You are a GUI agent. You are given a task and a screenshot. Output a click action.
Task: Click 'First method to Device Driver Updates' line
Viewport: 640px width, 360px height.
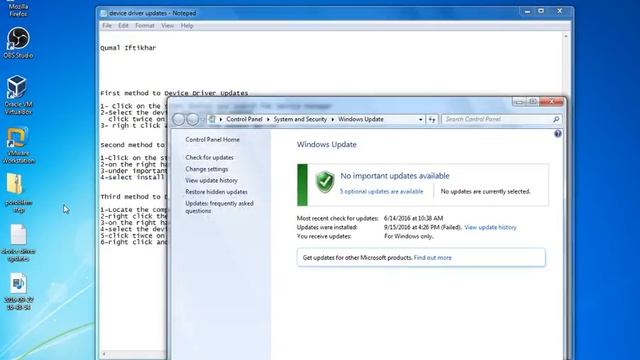(174, 93)
